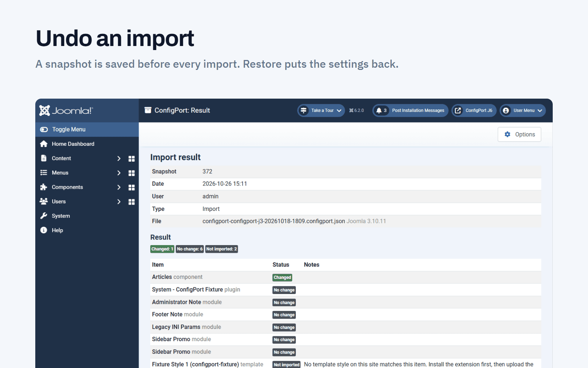Expand the Components submenu chevron
The image size is (588, 368).
point(119,187)
